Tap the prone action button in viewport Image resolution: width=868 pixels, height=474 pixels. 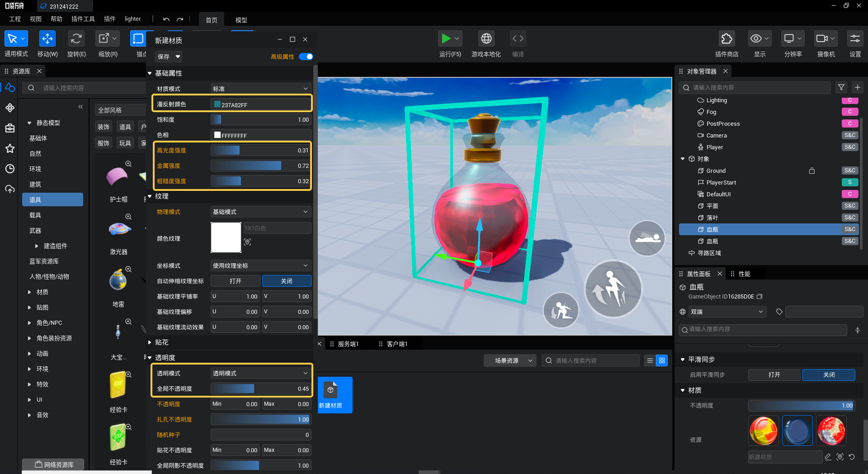tap(647, 238)
